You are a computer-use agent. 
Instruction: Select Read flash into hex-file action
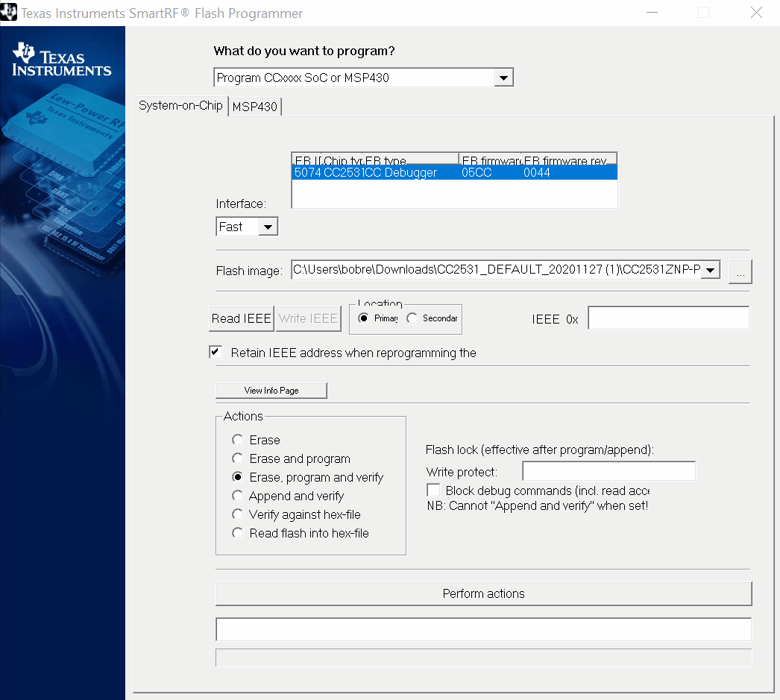pyautogui.click(x=237, y=533)
